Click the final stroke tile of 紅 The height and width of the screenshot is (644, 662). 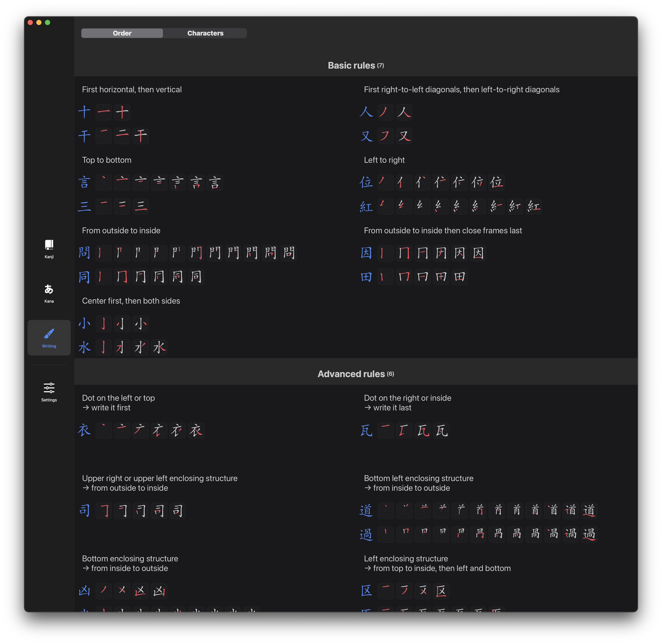click(534, 206)
